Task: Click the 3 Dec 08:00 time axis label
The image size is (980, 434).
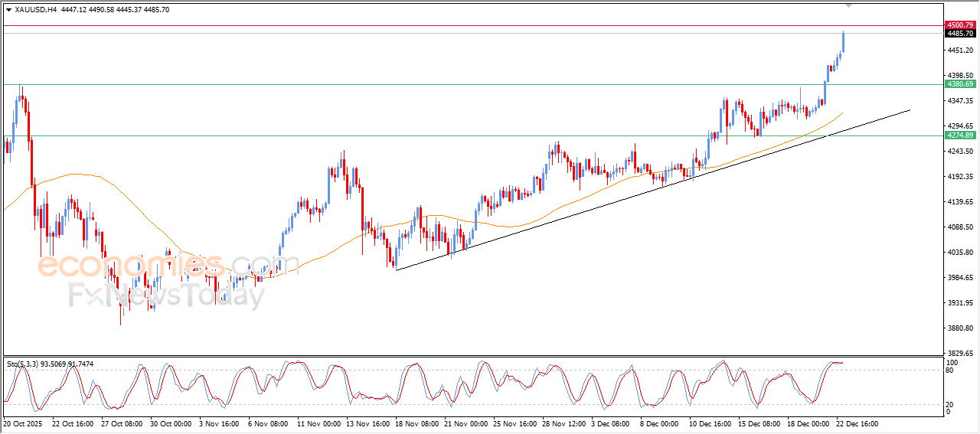Action: (609, 423)
